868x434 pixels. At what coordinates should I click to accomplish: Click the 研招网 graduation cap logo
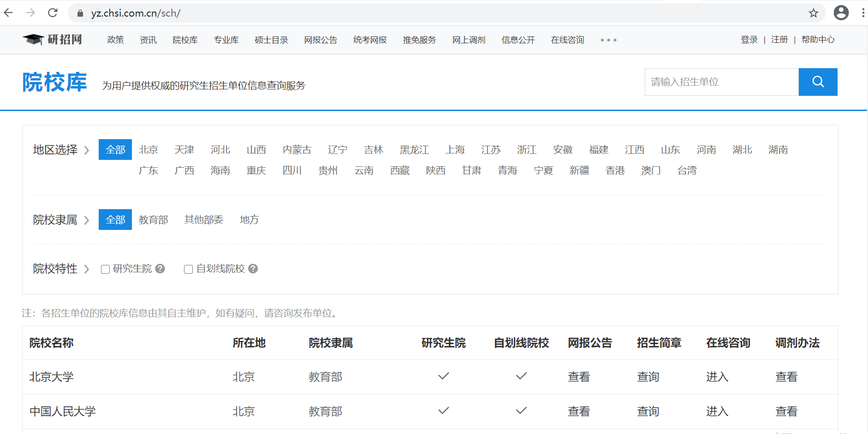click(53, 40)
